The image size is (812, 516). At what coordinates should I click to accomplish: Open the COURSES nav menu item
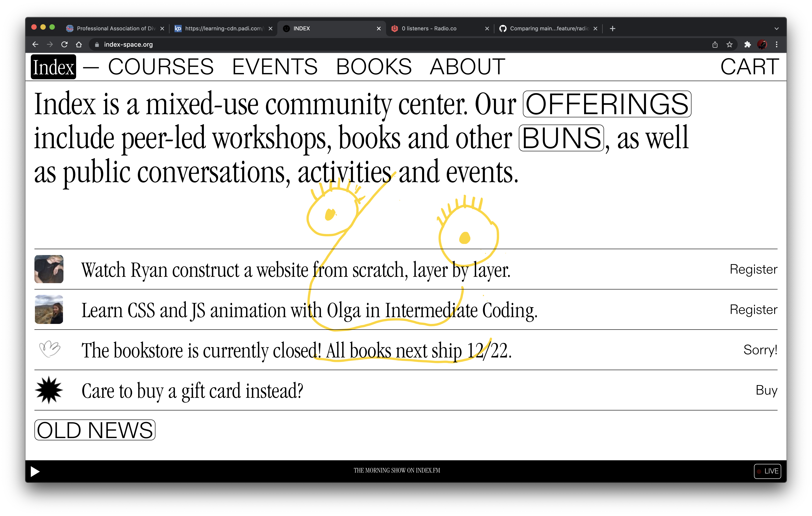click(160, 67)
